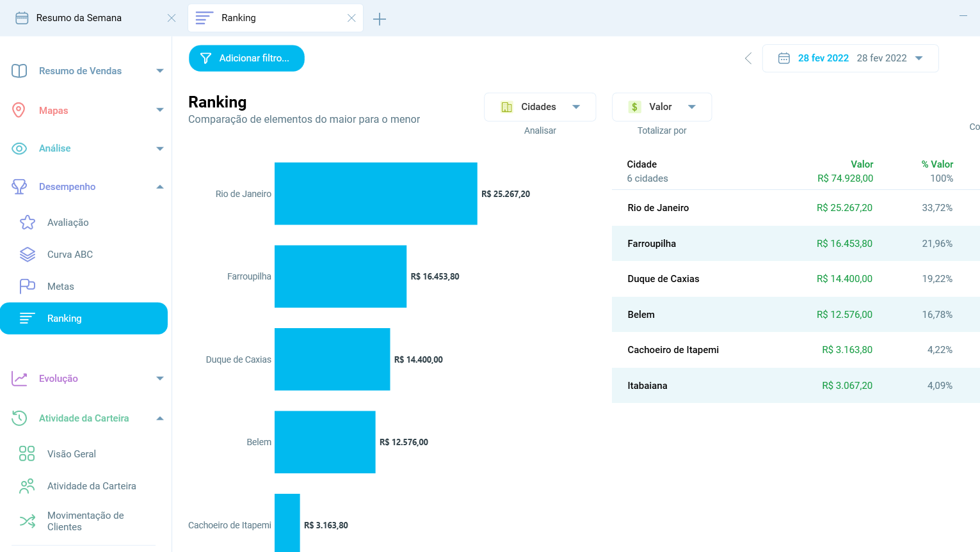The height and width of the screenshot is (552, 980).
Task: Click the building icon in Cidades dropdown
Action: point(507,107)
